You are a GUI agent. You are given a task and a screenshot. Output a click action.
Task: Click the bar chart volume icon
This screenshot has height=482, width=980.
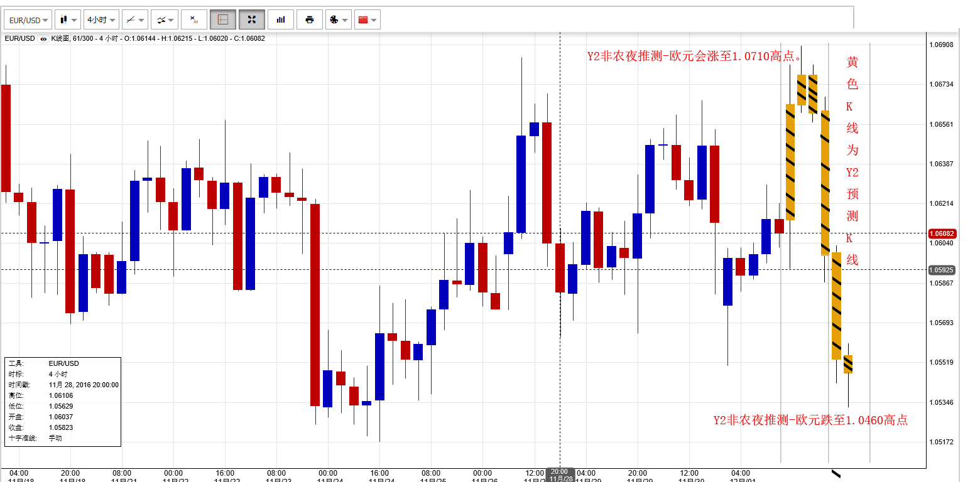281,19
